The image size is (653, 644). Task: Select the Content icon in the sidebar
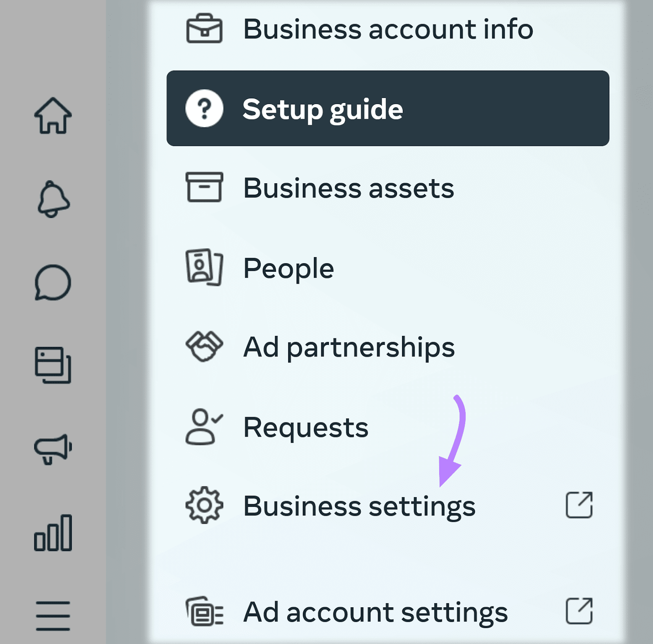click(52, 364)
